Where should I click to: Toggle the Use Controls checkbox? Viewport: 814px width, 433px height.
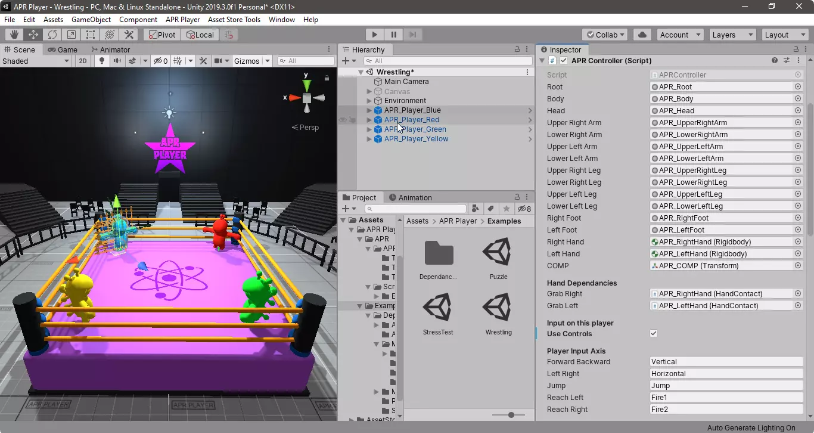pyautogui.click(x=654, y=333)
